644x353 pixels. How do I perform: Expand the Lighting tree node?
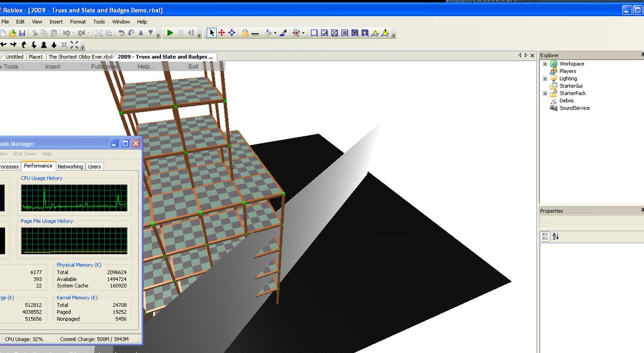(x=545, y=78)
